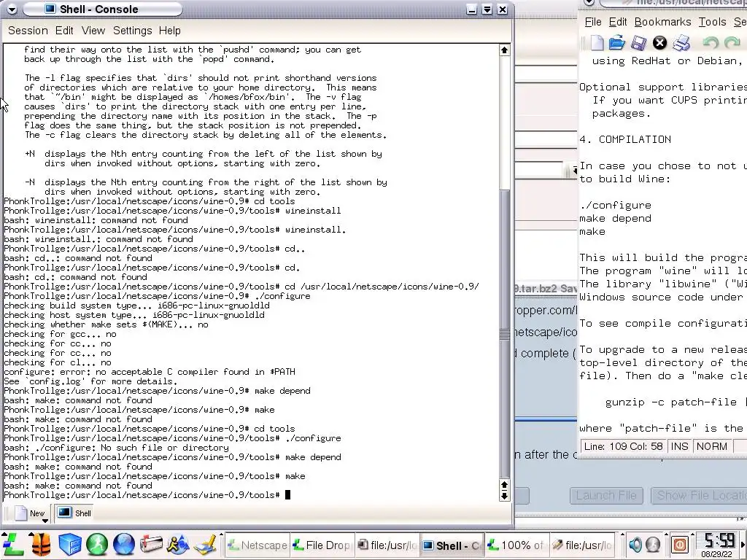
Task: Click the open-file folder icon in the editor
Action: 617,43
